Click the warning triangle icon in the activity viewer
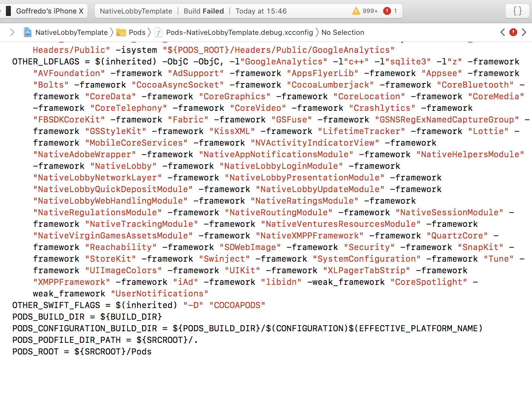 pyautogui.click(x=356, y=11)
